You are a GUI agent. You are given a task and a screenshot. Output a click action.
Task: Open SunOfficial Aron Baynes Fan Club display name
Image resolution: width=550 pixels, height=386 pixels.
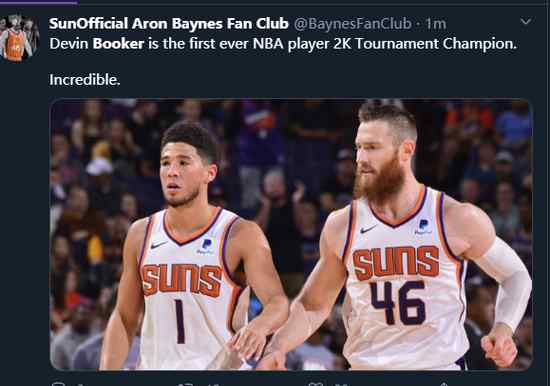pos(169,24)
